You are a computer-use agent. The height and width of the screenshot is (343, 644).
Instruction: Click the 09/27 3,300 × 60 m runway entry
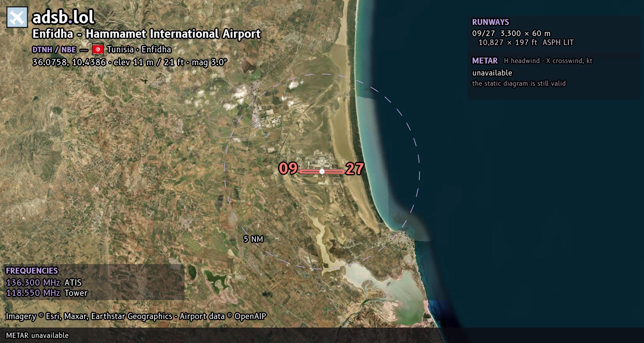click(x=511, y=33)
